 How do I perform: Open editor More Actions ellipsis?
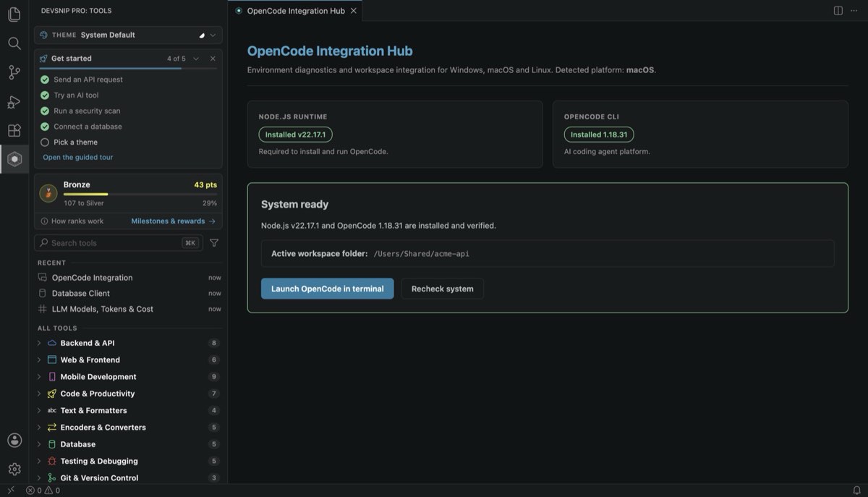pos(855,11)
